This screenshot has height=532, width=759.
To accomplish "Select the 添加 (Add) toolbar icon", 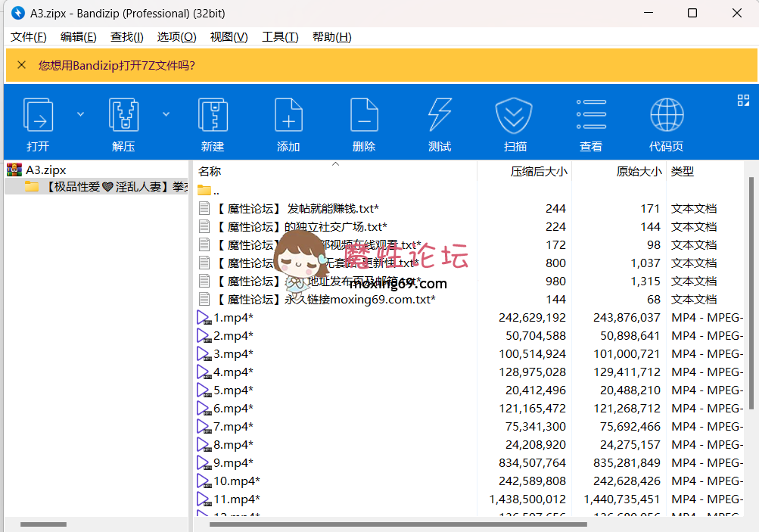I will coord(288,115).
